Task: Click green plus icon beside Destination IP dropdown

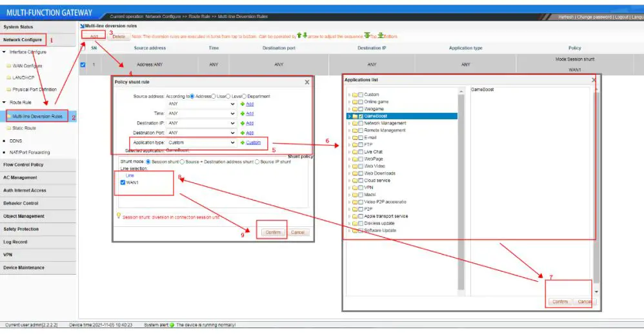Action: [x=243, y=123]
